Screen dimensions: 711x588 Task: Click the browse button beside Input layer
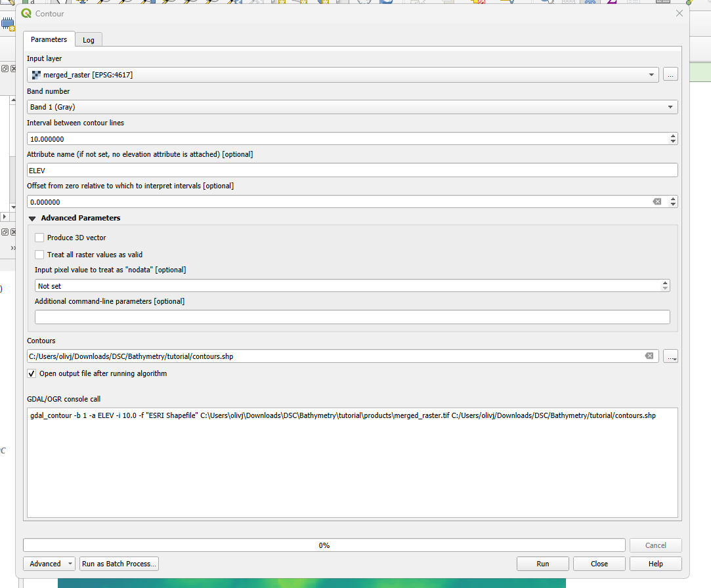point(670,75)
